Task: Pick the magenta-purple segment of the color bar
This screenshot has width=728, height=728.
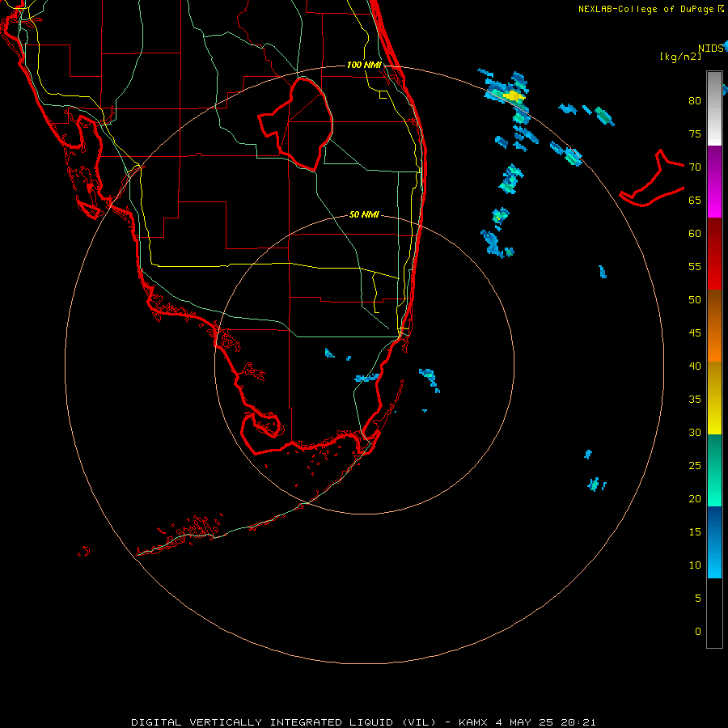Action: coord(714,181)
